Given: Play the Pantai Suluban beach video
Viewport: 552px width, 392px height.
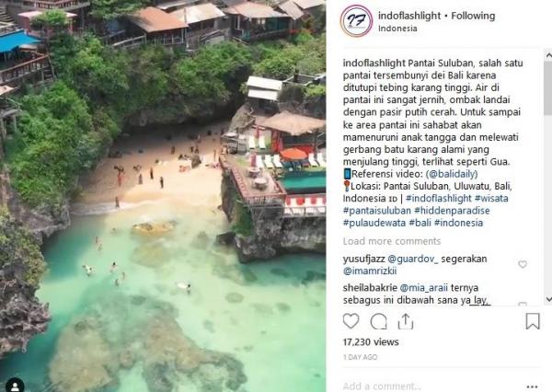Looking at the screenshot, I should (163, 196).
